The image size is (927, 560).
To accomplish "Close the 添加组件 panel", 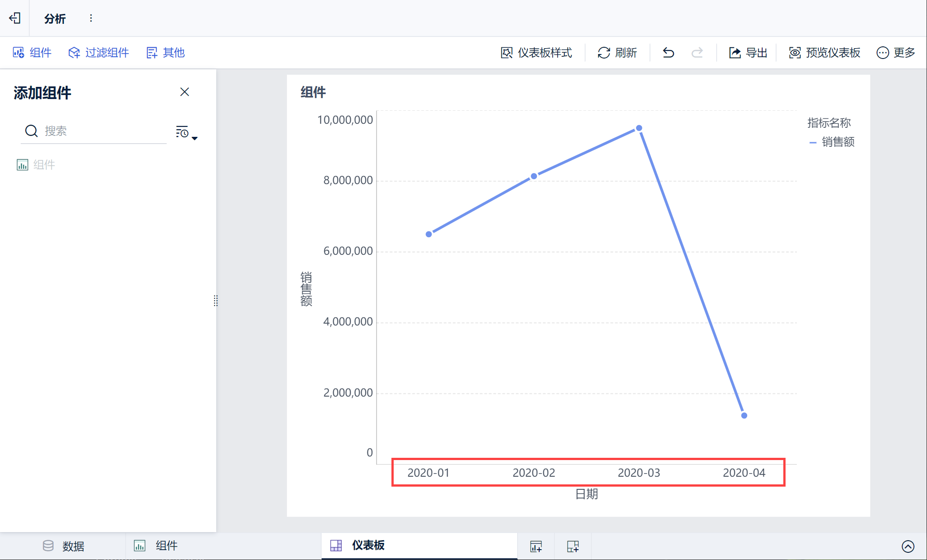I will (185, 92).
